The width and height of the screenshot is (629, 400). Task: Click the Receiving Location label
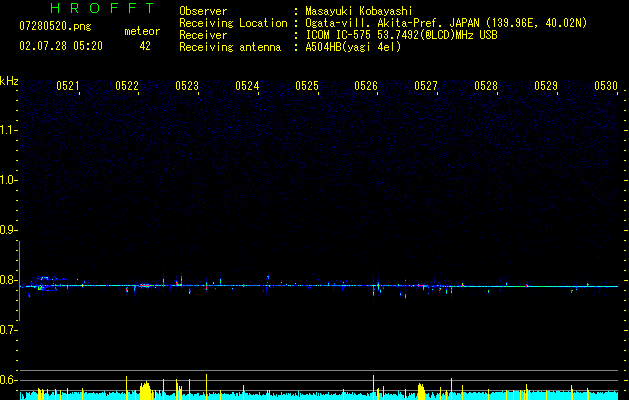(233, 23)
